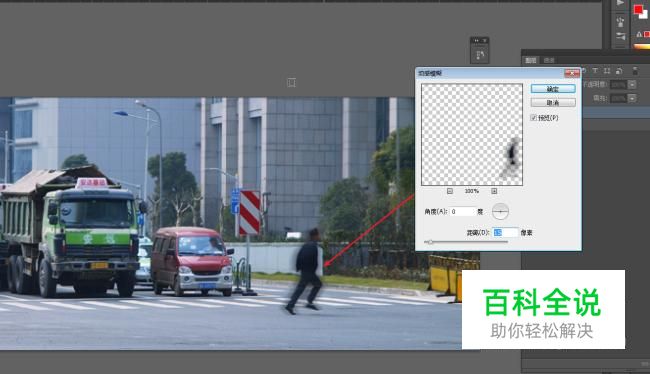This screenshot has height=374, width=650.
Task: Click the icon in the small floating collapsed panel
Action: coord(480,55)
